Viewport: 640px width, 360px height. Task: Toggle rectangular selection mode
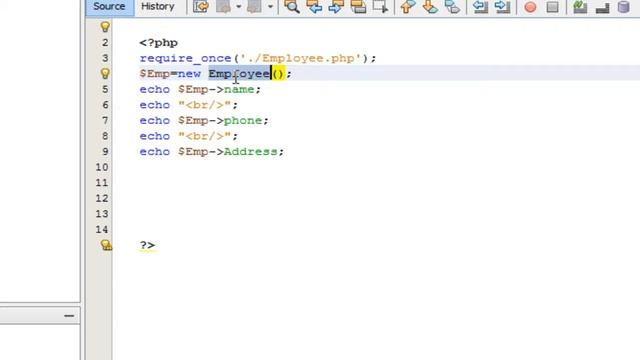point(380,7)
